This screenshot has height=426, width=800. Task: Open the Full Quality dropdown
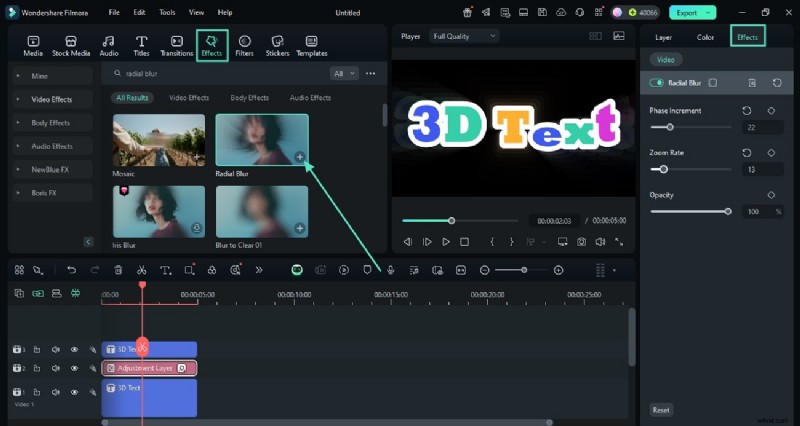pyautogui.click(x=464, y=36)
